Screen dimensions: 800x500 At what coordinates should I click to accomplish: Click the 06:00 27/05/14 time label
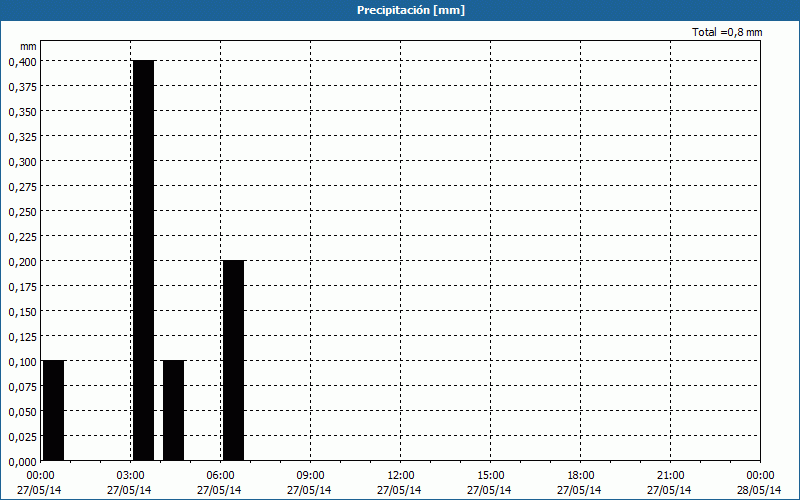(219, 483)
